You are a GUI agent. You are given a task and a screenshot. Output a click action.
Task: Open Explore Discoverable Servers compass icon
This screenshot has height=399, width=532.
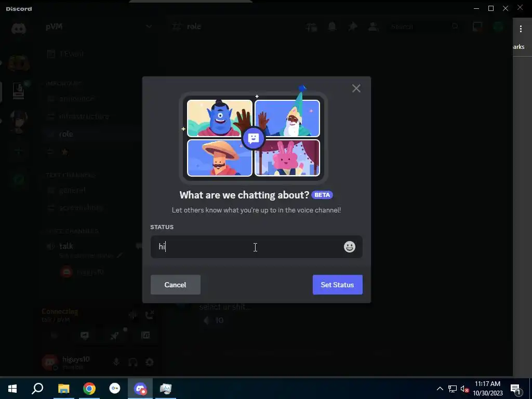pyautogui.click(x=19, y=179)
